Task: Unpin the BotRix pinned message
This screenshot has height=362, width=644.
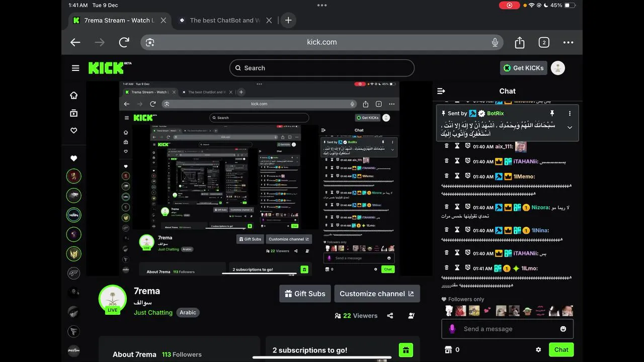Action: pyautogui.click(x=552, y=113)
